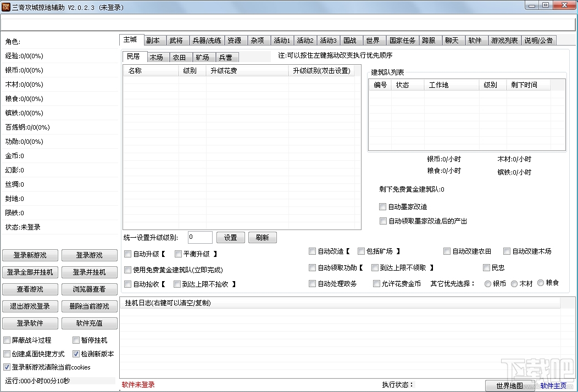Screen dimensions: 578x392
Task: Select the 游戏列表 tab
Action: tap(504, 41)
